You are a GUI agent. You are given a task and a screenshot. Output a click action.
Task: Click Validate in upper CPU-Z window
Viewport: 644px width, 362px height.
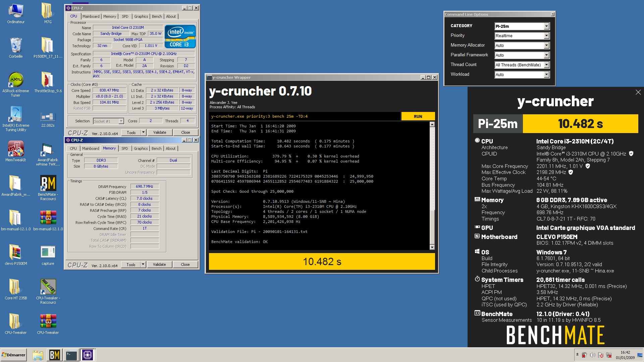pos(160,132)
